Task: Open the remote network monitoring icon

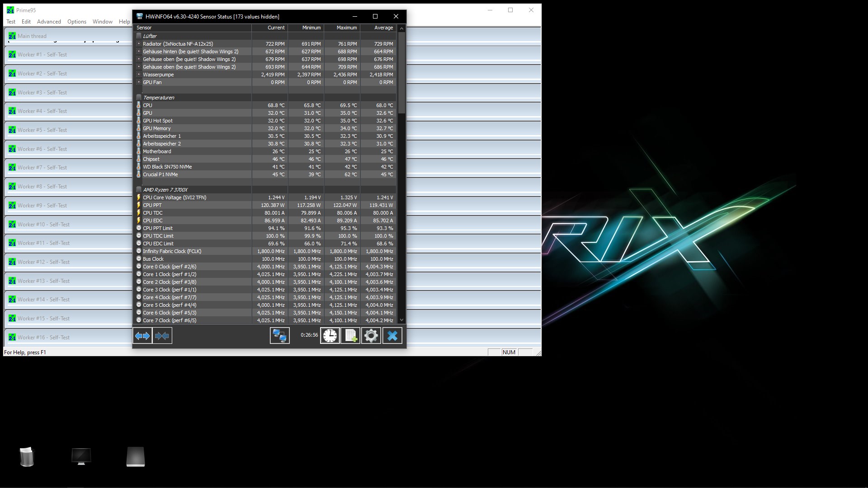Action: click(279, 336)
